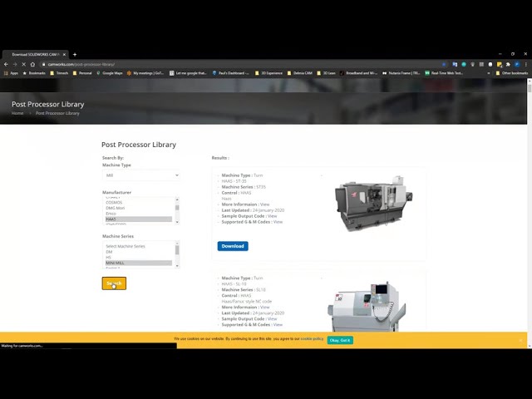Open the Let me google that bookmark
The width and height of the screenshot is (532, 399).
[x=188, y=73]
